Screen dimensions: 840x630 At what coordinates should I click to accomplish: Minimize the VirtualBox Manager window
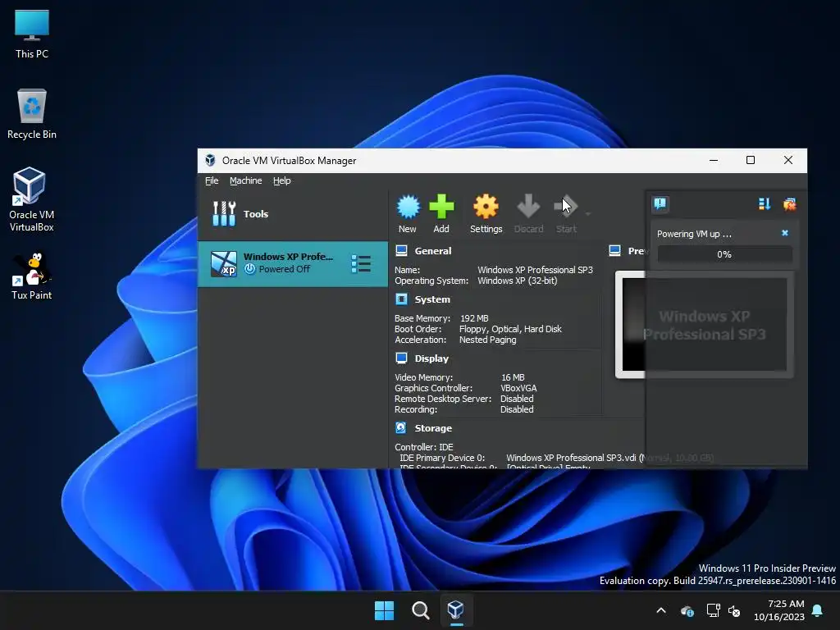point(714,160)
